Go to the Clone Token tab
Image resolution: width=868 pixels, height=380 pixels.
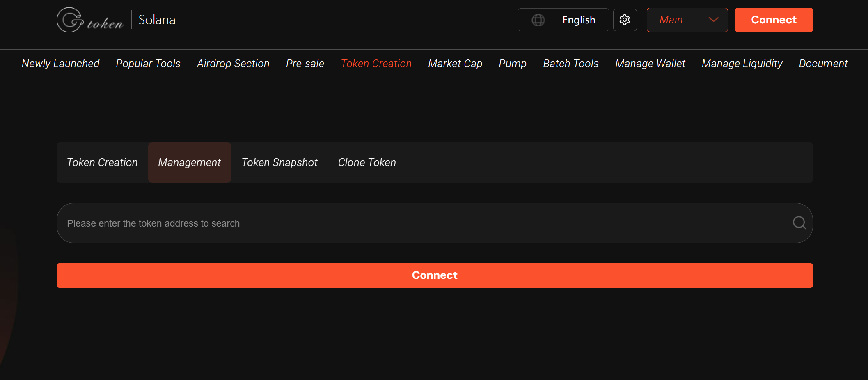coord(367,163)
